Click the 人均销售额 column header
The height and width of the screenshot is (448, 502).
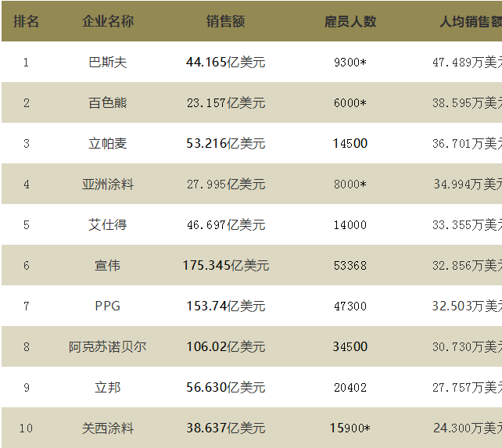470,21
